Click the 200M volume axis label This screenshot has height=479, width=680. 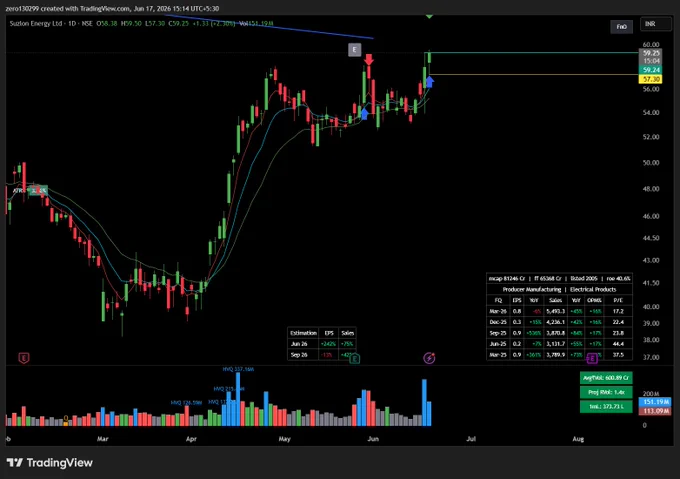(x=651, y=394)
